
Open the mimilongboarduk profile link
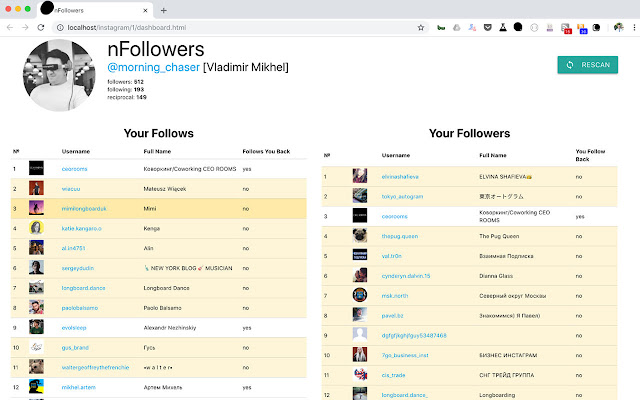coord(85,208)
